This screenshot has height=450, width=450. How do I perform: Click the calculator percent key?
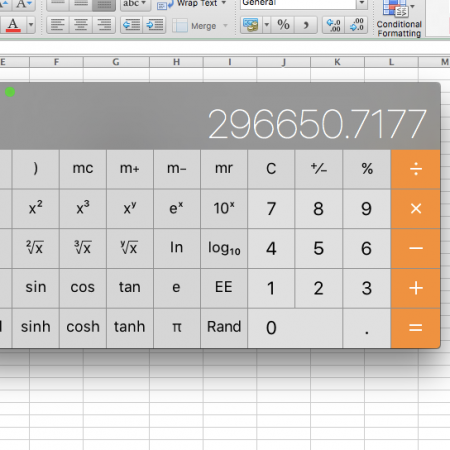coord(367,169)
